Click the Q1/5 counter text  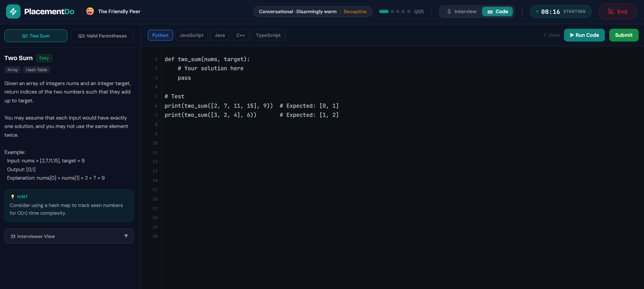(419, 11)
